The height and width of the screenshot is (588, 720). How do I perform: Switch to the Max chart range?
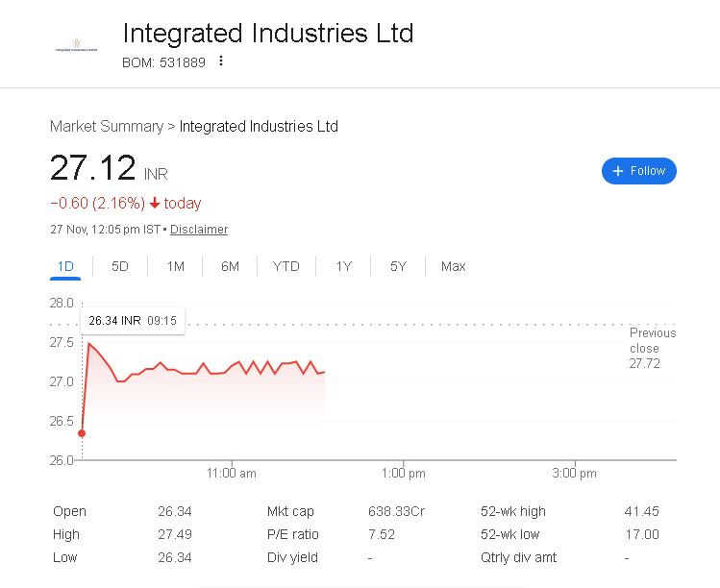[453, 266]
